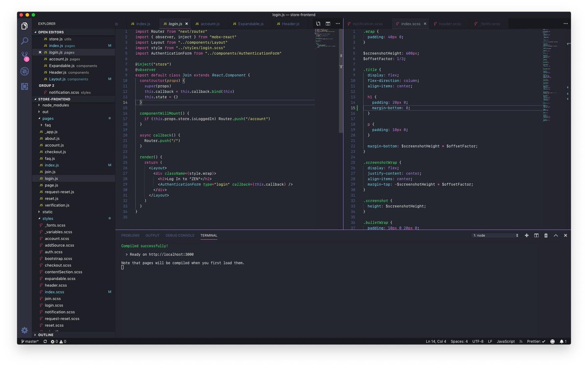
Task: Open more actions menu of right editor group
Action: (565, 24)
